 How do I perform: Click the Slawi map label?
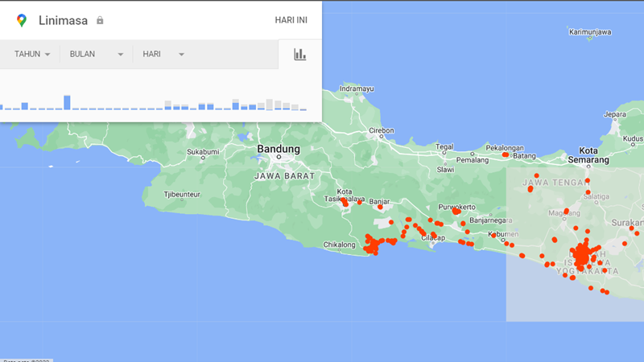point(445,170)
